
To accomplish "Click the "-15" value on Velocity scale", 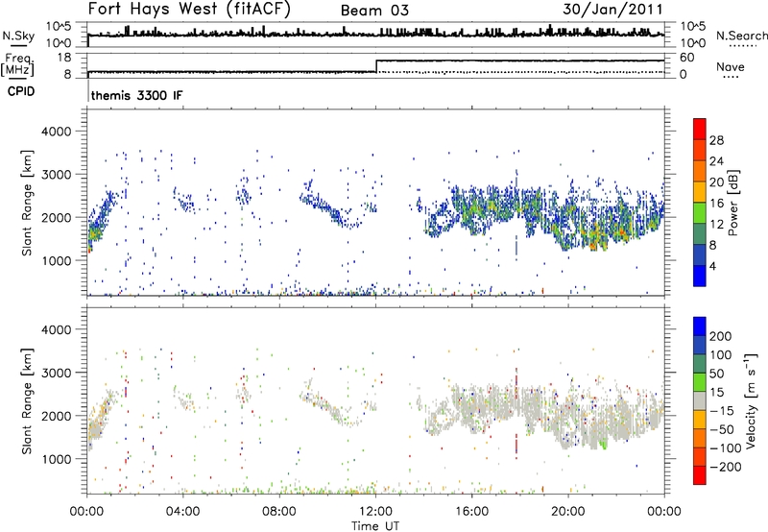I will click(722, 411).
